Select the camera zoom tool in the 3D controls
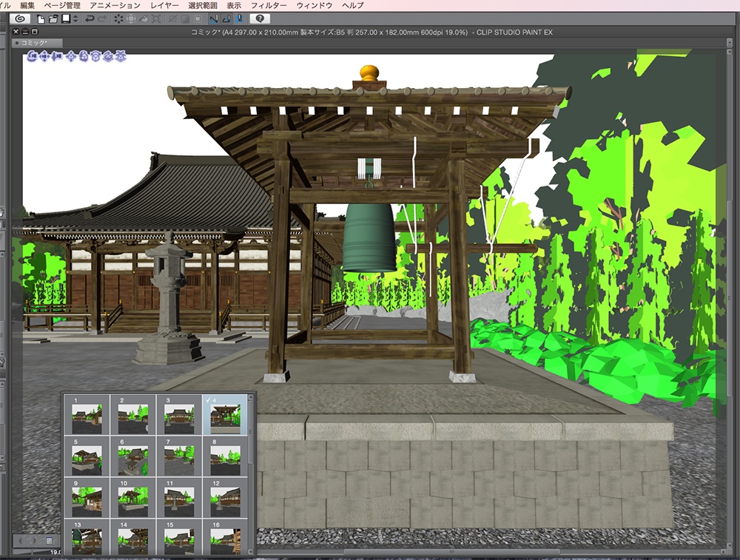Viewport: 740px width, 560px height. coord(58,56)
